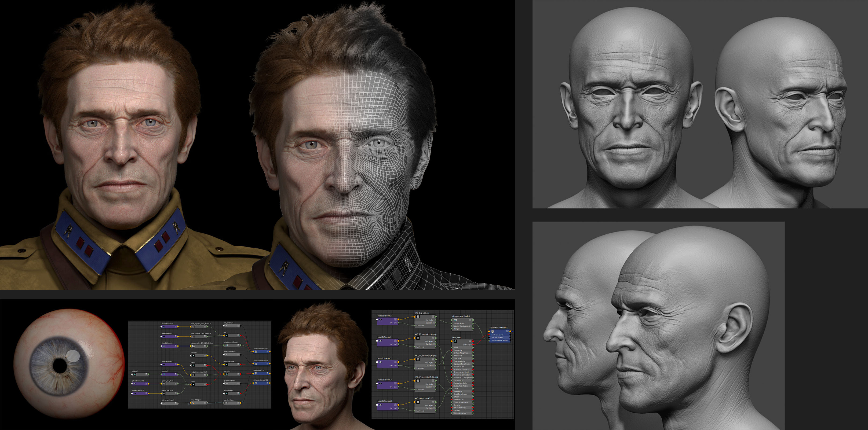868x430 pixels.
Task: Click the cornea shader Arnold icon
Action: (x=194, y=365)
